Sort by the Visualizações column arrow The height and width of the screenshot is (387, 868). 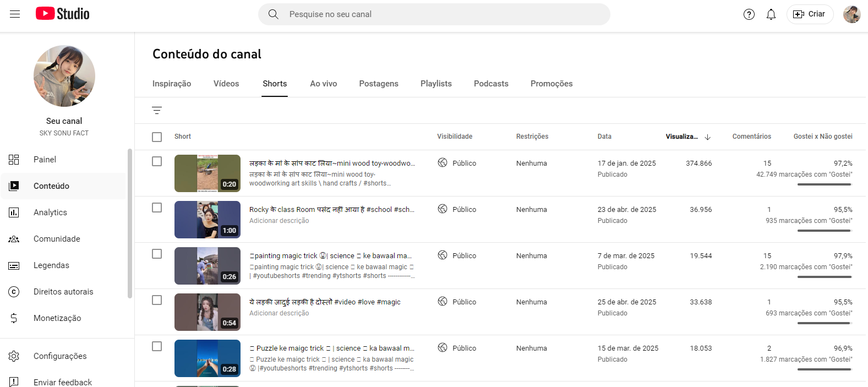(707, 137)
